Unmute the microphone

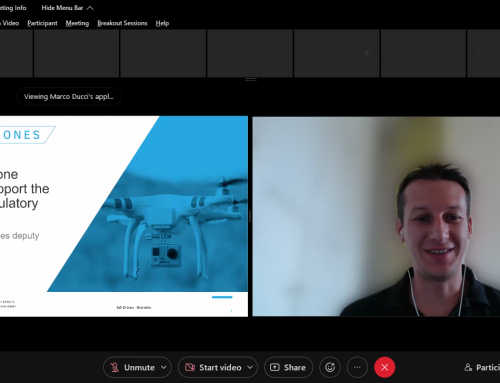133,367
